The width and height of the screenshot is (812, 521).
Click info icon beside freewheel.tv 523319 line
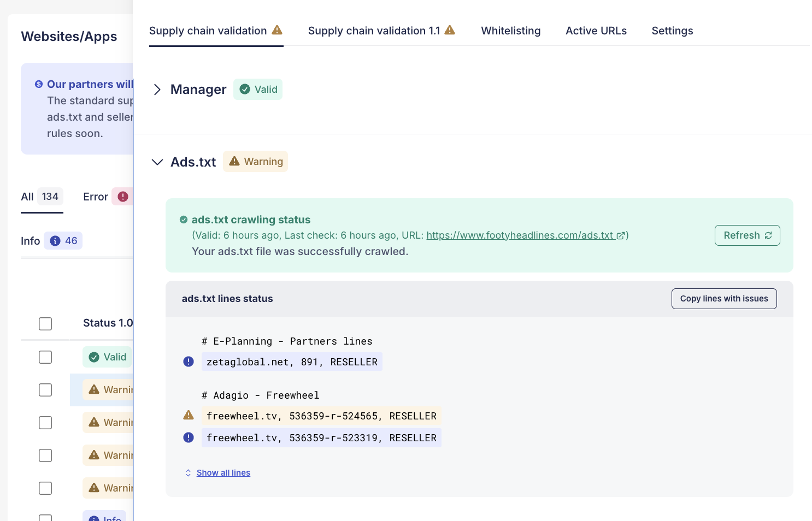(x=189, y=437)
